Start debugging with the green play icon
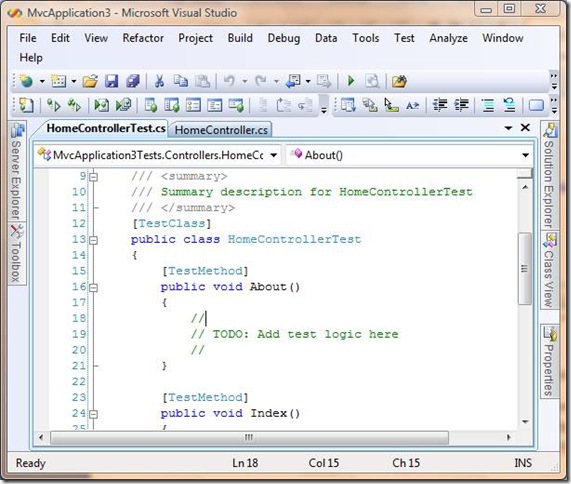571x484 pixels. point(351,81)
